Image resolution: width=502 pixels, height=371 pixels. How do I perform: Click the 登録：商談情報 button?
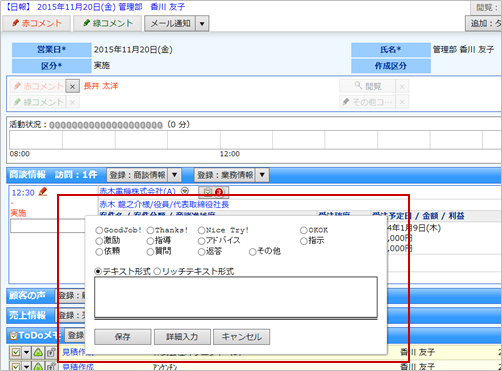click(137, 175)
